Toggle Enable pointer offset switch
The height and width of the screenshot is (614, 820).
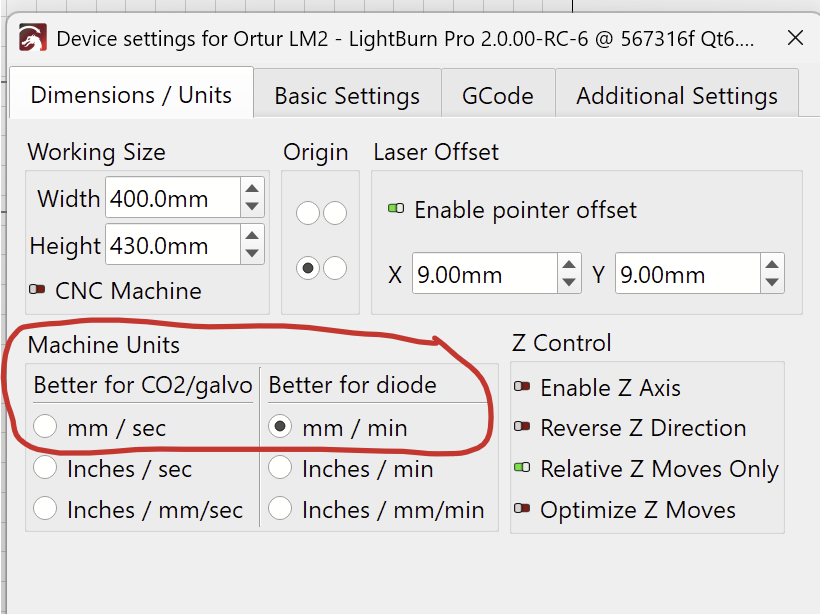click(x=396, y=209)
